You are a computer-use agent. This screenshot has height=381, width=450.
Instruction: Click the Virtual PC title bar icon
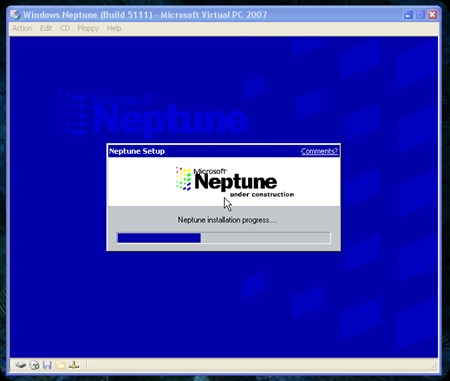click(15, 15)
